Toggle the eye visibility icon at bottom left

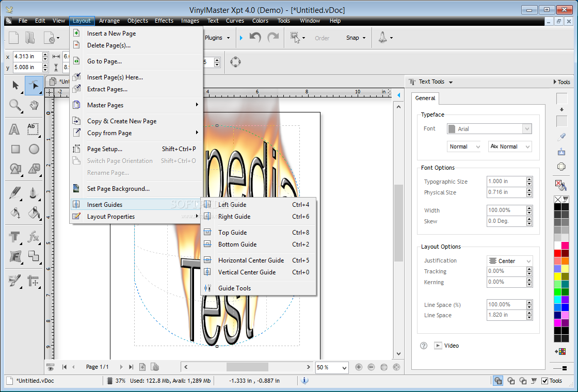click(51, 367)
